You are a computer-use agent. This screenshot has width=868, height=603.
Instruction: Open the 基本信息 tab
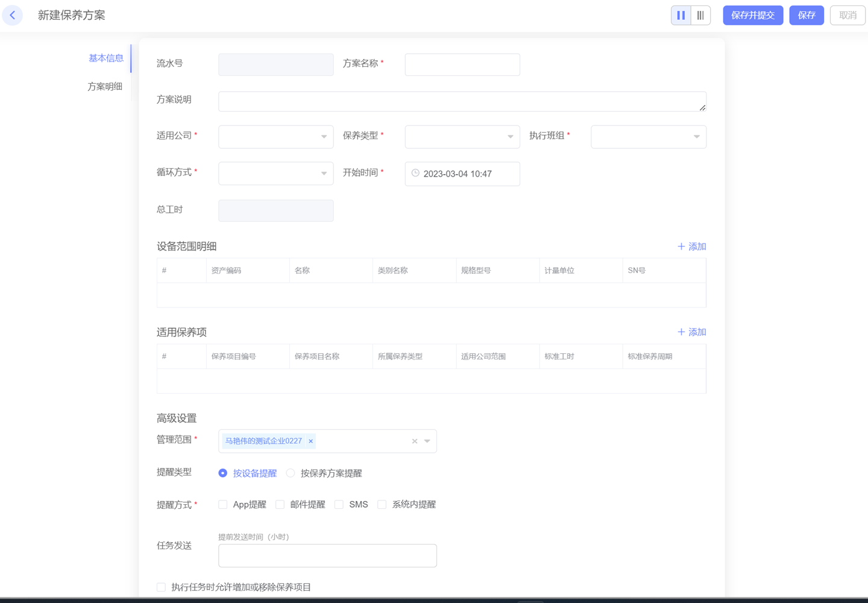click(x=106, y=58)
